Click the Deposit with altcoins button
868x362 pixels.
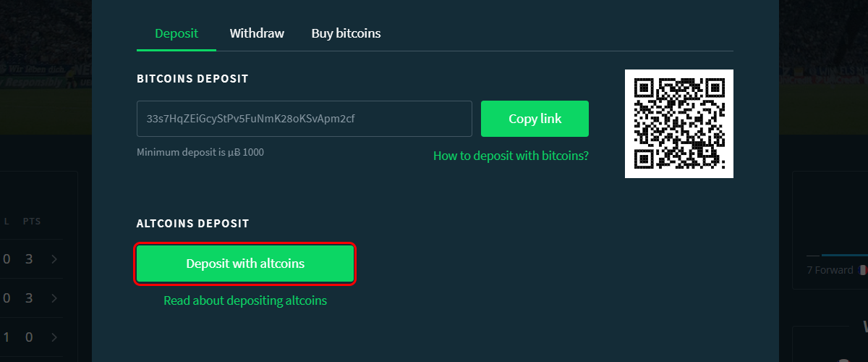point(245,264)
